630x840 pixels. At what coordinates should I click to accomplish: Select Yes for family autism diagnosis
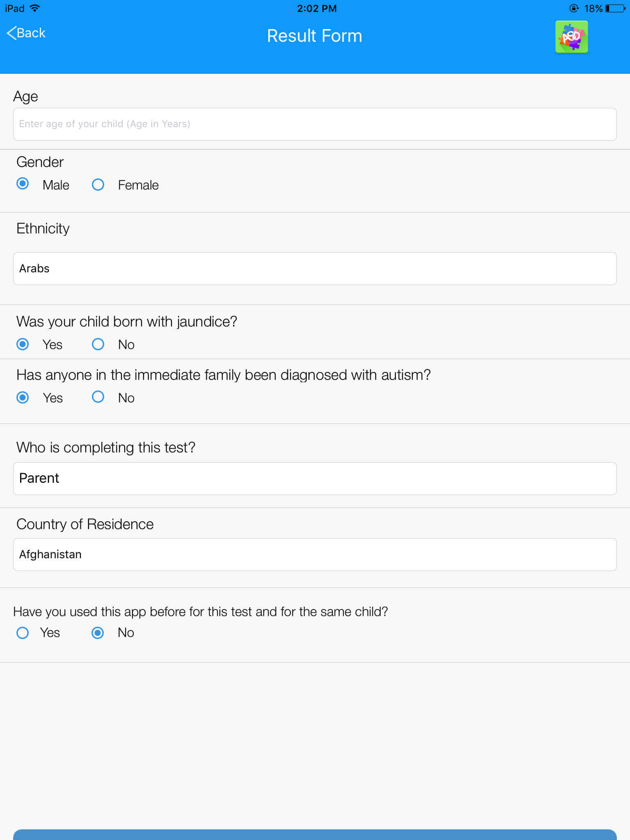(23, 397)
